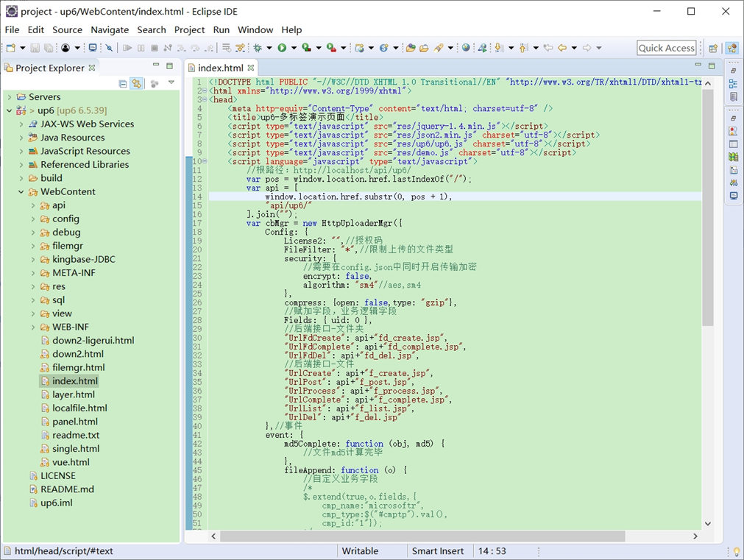Screen dimensions: 744x560
Task: Select the Java EE perspective icon top right
Action: point(732,48)
